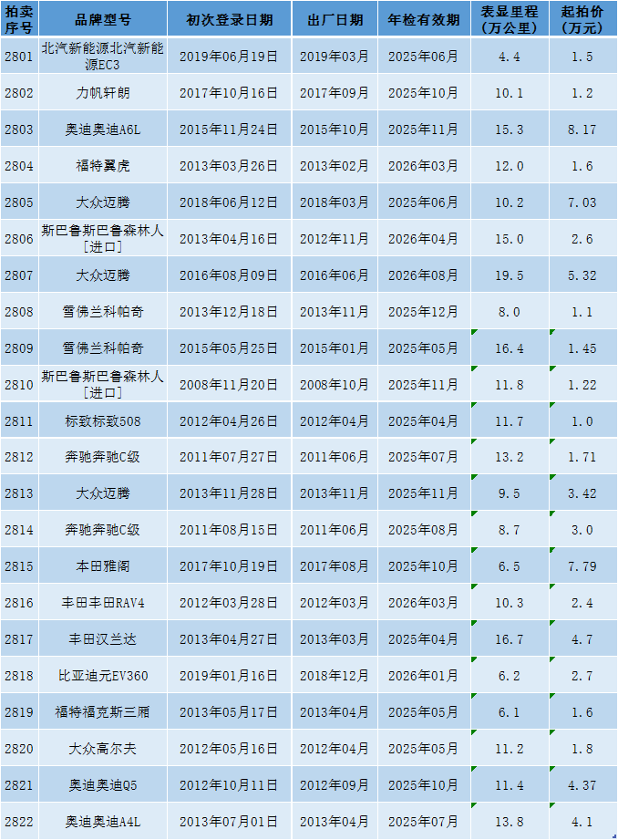This screenshot has width=618, height=840.
Task: Select factory date 2012年11月 cell
Action: click(x=335, y=238)
